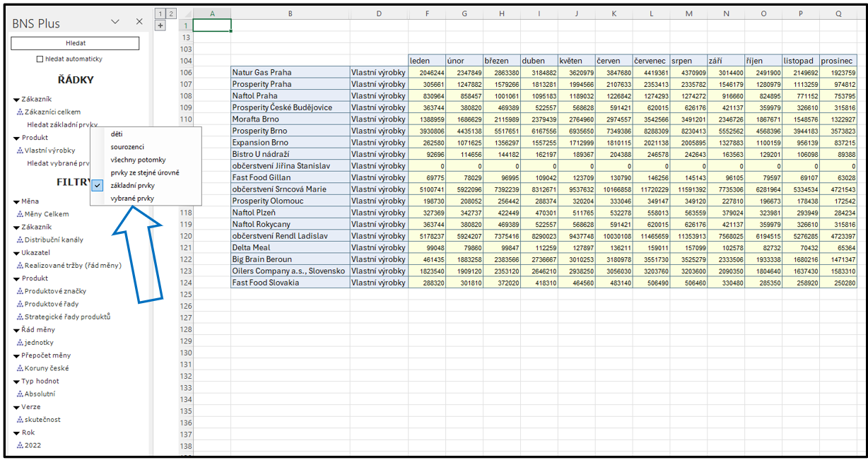Select the Měny Celkem hierarchy item
This screenshot has width=868, height=460.
tap(47, 214)
